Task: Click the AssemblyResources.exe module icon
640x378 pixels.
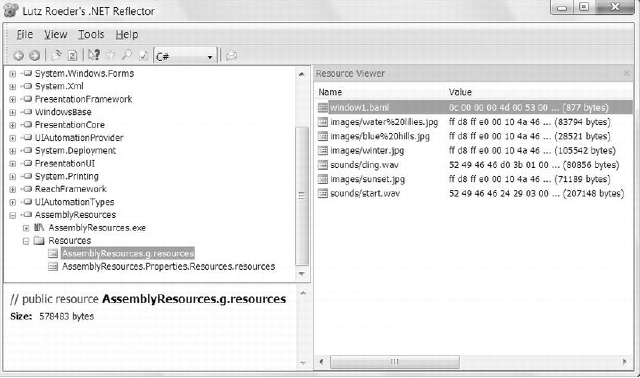Action: [x=39, y=228]
